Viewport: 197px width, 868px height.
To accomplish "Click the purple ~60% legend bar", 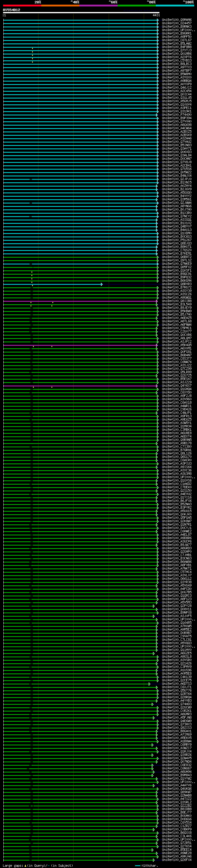I will click(x=98, y=6).
